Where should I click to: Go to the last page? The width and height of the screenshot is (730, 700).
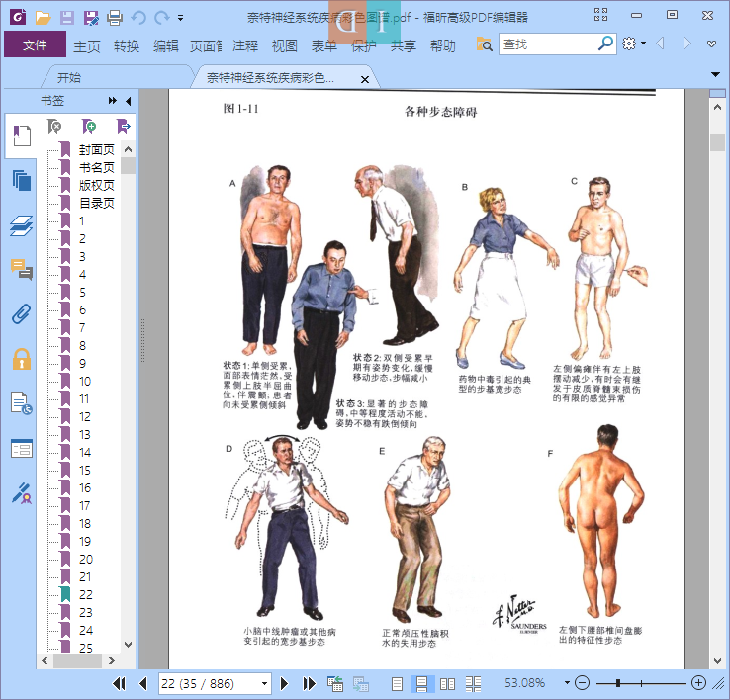coord(309,684)
